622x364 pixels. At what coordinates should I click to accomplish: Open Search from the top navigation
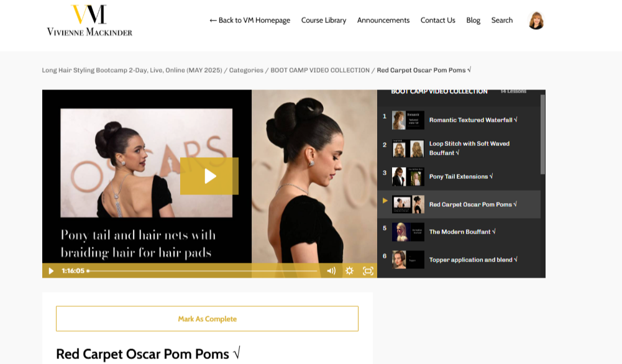tap(502, 20)
